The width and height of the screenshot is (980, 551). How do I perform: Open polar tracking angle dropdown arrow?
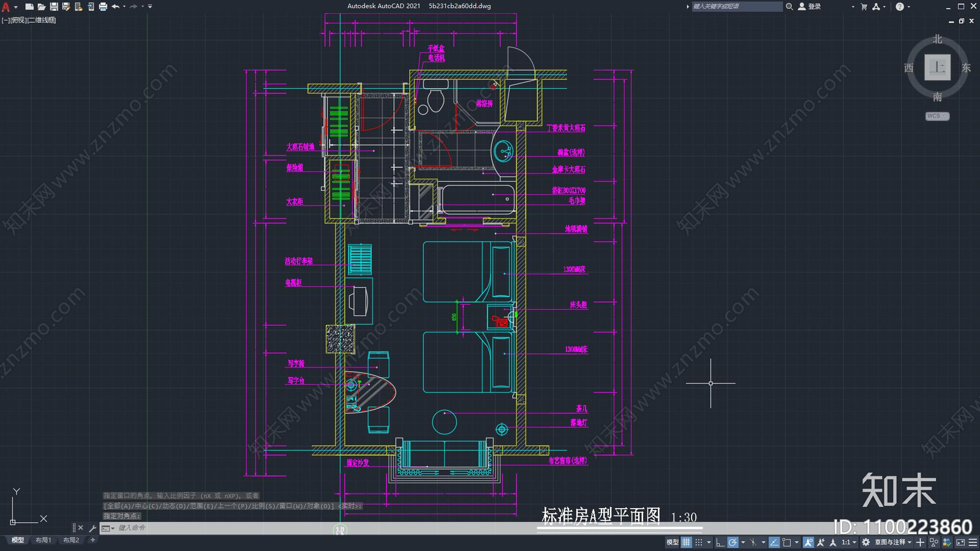click(x=743, y=542)
